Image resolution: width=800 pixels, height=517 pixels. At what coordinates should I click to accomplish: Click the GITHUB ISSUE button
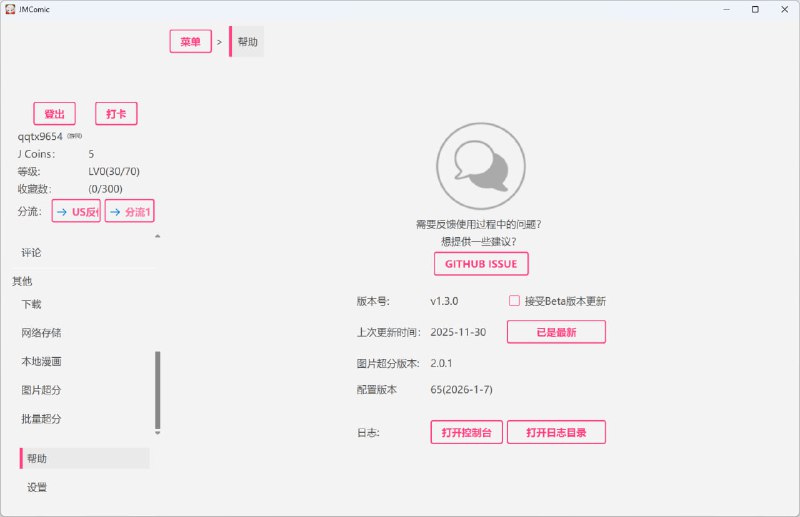point(481,264)
